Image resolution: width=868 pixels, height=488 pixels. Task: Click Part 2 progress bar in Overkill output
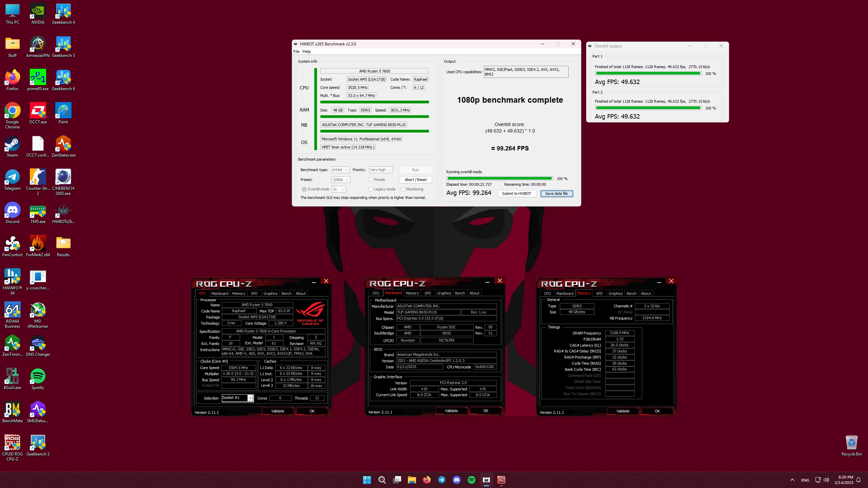(x=648, y=108)
